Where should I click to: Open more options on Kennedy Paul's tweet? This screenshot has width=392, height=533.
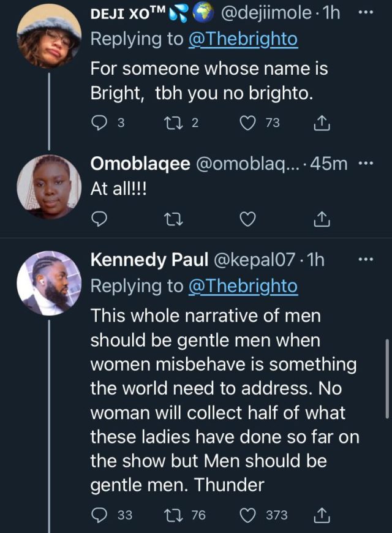pos(365,260)
